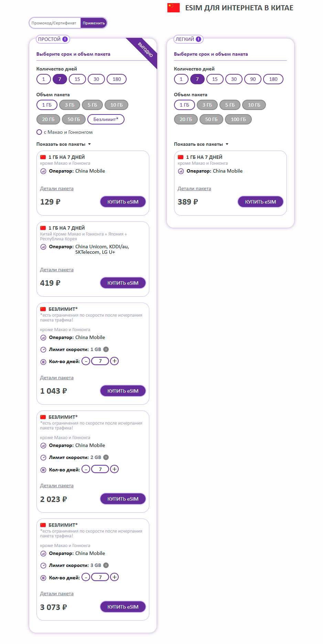Enable the 'с Макао и Гонконгом' radio option

pyautogui.click(x=39, y=132)
